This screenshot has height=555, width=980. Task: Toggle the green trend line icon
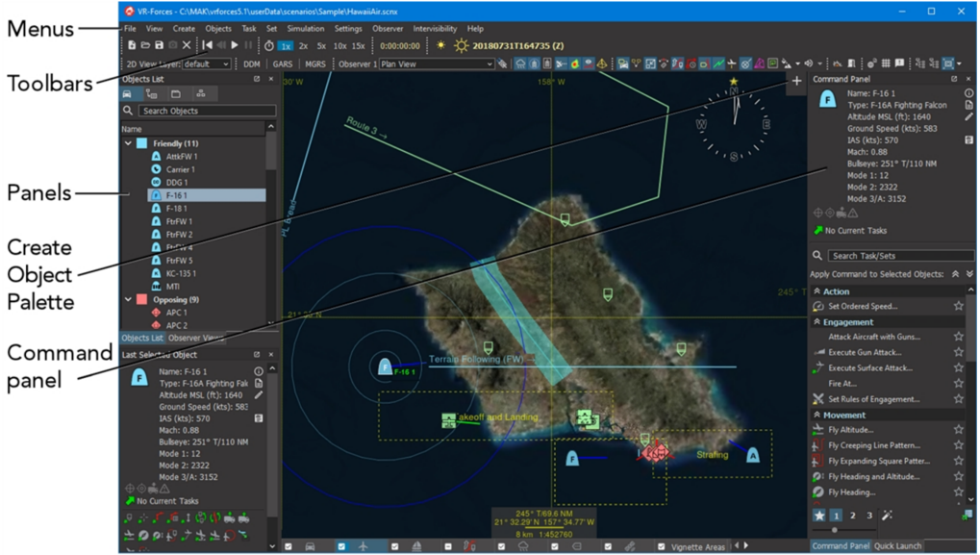[x=718, y=63]
